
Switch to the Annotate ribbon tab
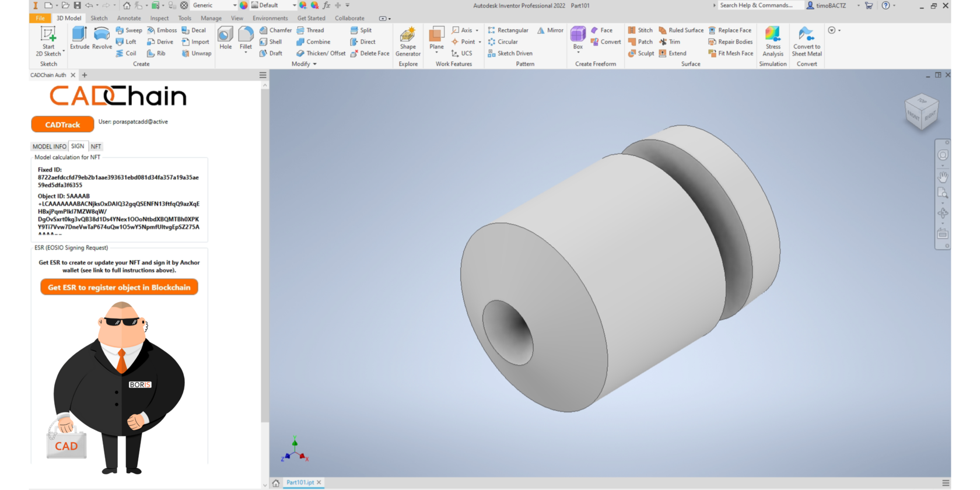click(129, 18)
